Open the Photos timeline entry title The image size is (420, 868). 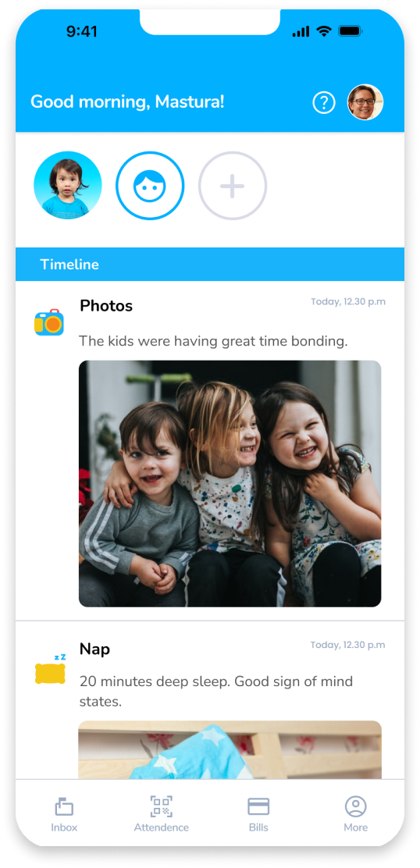106,305
